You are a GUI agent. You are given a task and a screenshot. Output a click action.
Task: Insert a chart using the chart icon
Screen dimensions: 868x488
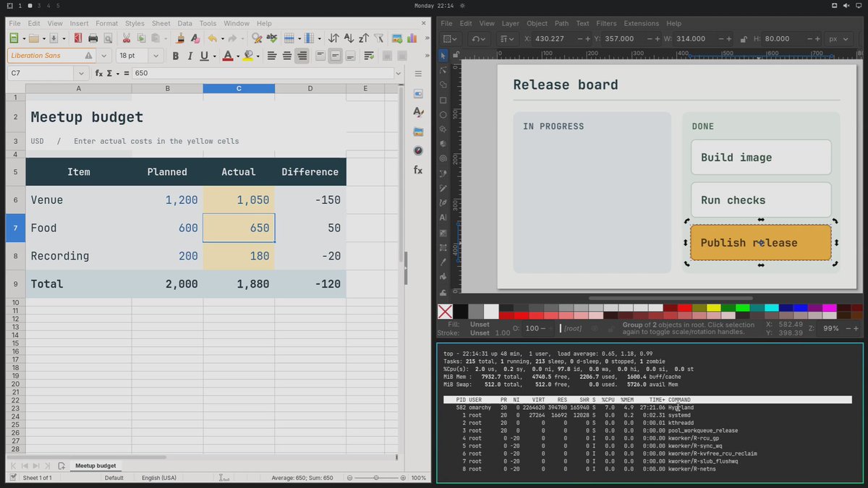pyautogui.click(x=412, y=38)
